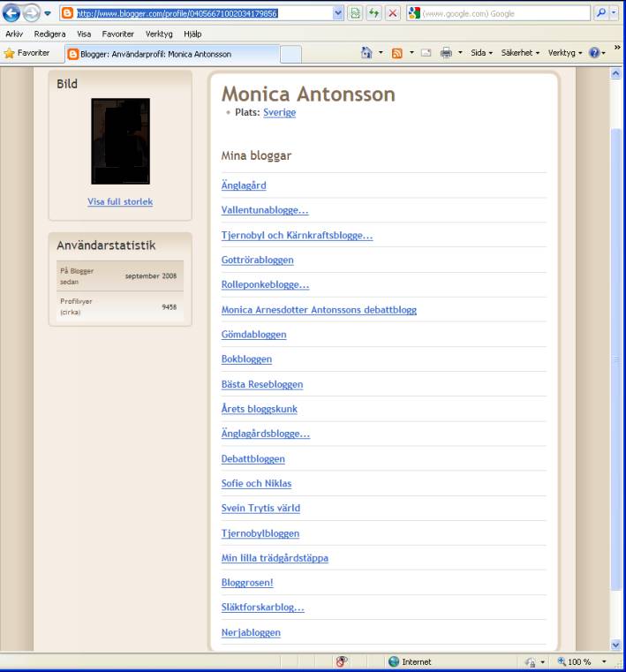Open the Säkerhet command bar menu
Viewport: 626px width, 672px height.
pos(520,53)
